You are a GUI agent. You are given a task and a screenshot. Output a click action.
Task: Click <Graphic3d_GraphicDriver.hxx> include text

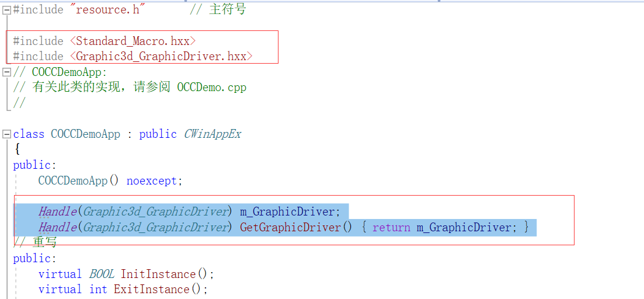pos(161,56)
